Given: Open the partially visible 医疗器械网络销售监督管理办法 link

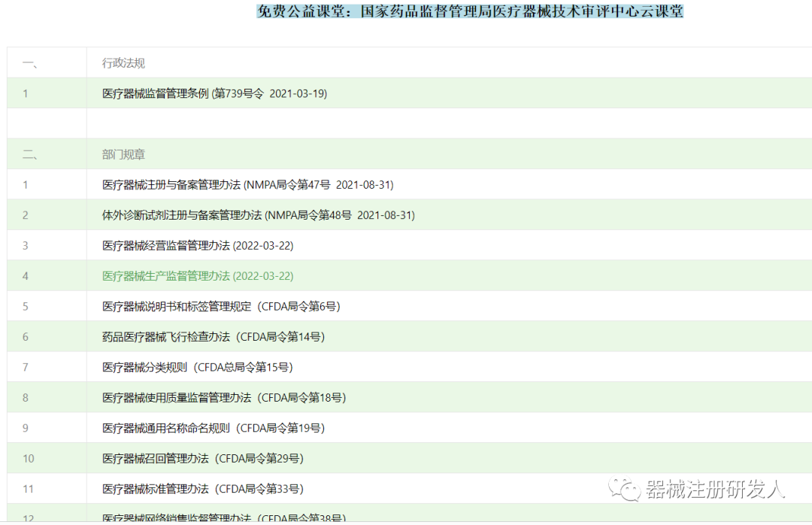Looking at the screenshot, I should tap(222, 517).
